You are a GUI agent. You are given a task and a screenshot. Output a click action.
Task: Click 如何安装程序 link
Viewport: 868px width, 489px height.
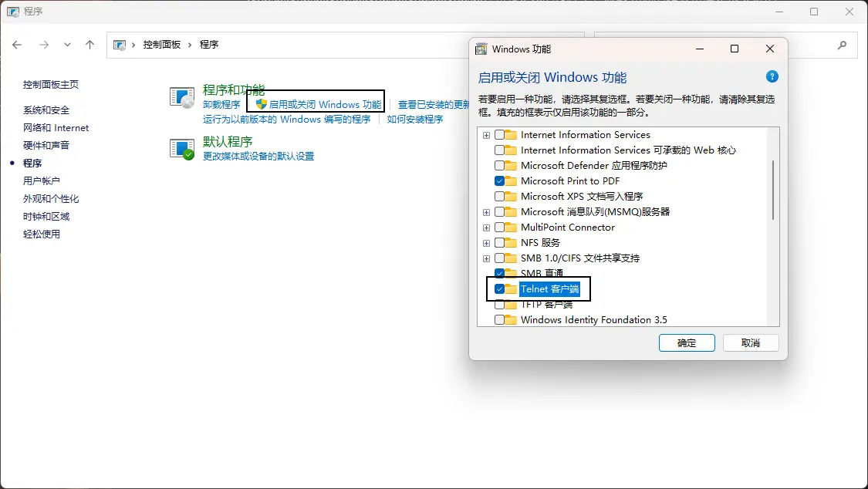tap(414, 120)
